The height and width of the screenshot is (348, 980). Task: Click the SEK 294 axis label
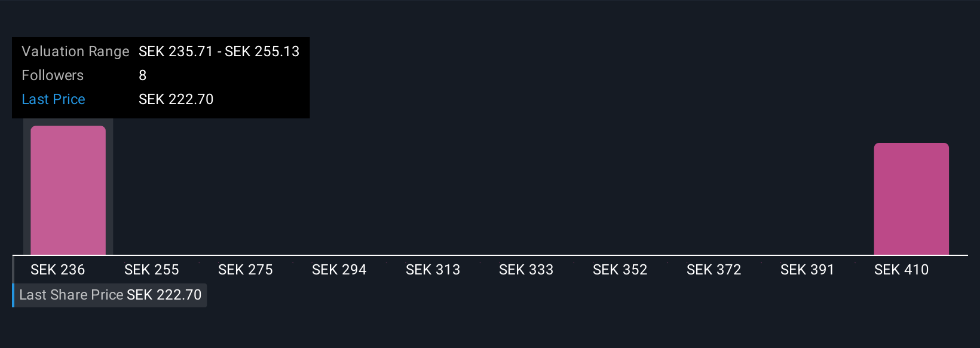339,270
